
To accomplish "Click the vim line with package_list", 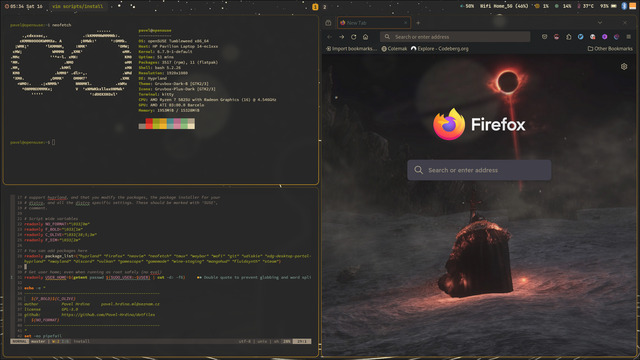I will (x=167, y=258).
